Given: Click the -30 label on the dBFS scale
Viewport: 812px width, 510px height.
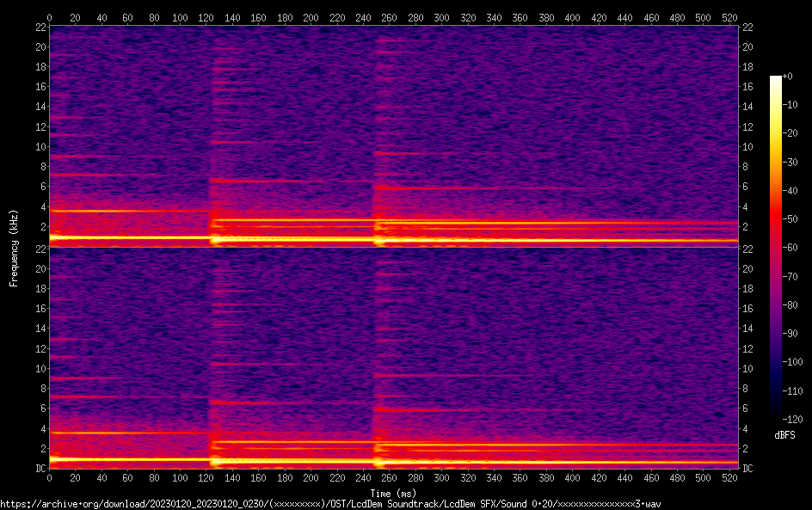Looking at the screenshot, I should tap(790, 163).
